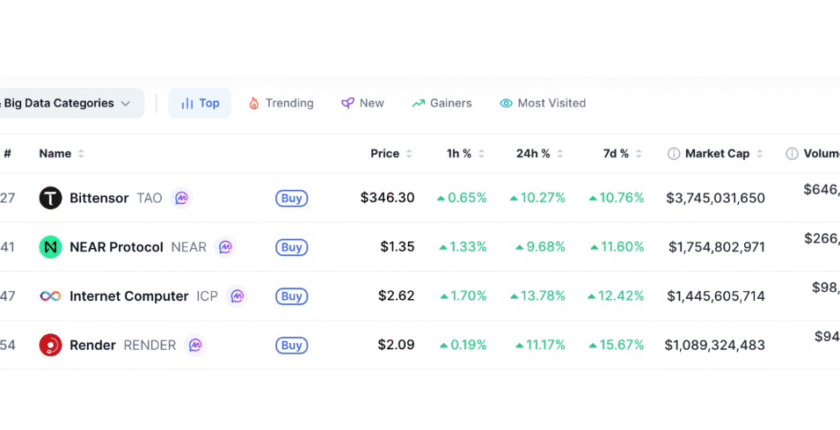Click the purple badge icon beside RENDER

(x=195, y=345)
